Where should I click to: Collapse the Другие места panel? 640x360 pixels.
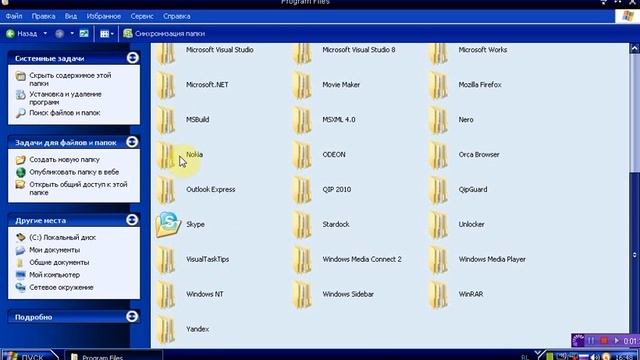pos(132,220)
